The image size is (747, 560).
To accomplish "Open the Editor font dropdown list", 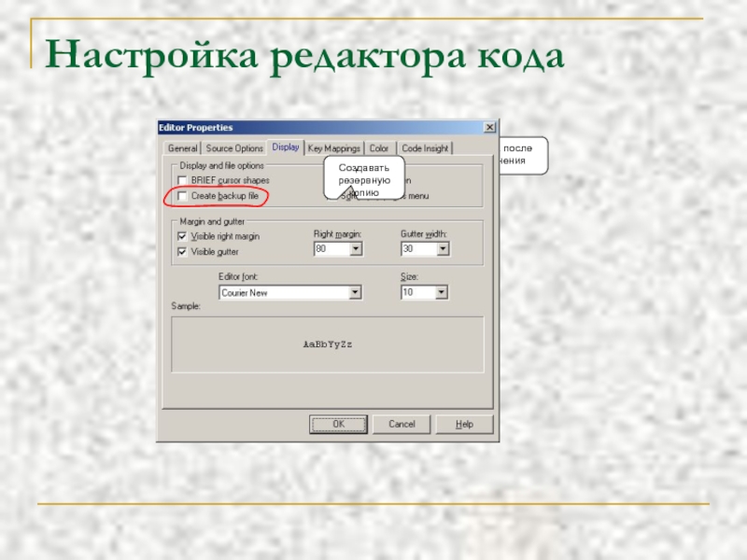I will pyautogui.click(x=355, y=293).
